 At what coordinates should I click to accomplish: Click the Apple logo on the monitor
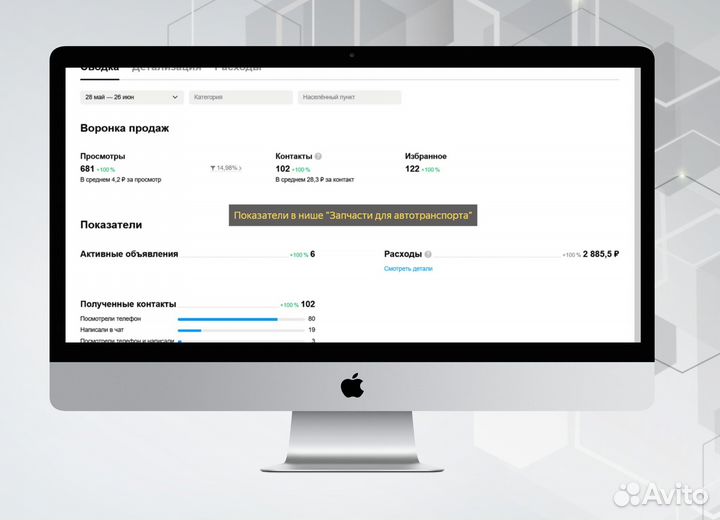point(352,386)
